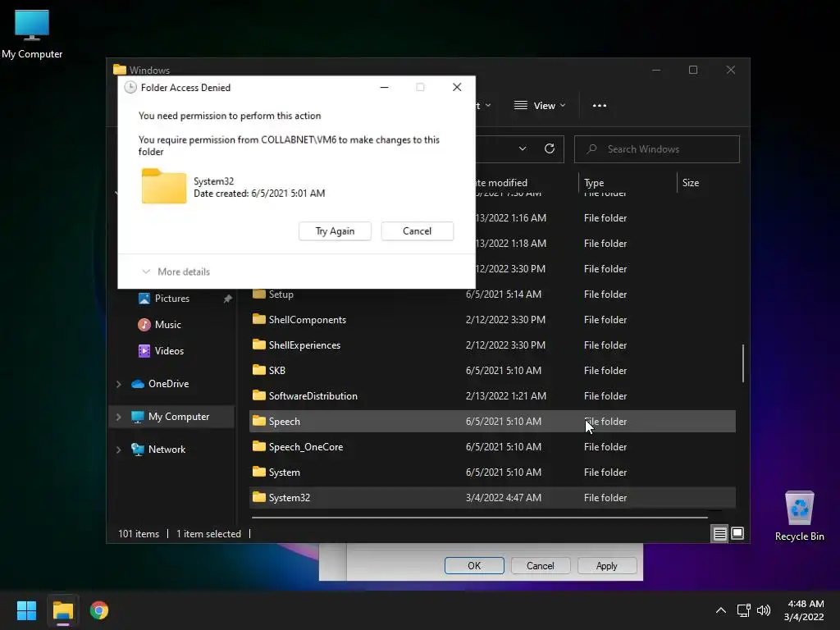This screenshot has width=840, height=630.
Task: Click Try Again in access denied dialog
Action: [335, 231]
